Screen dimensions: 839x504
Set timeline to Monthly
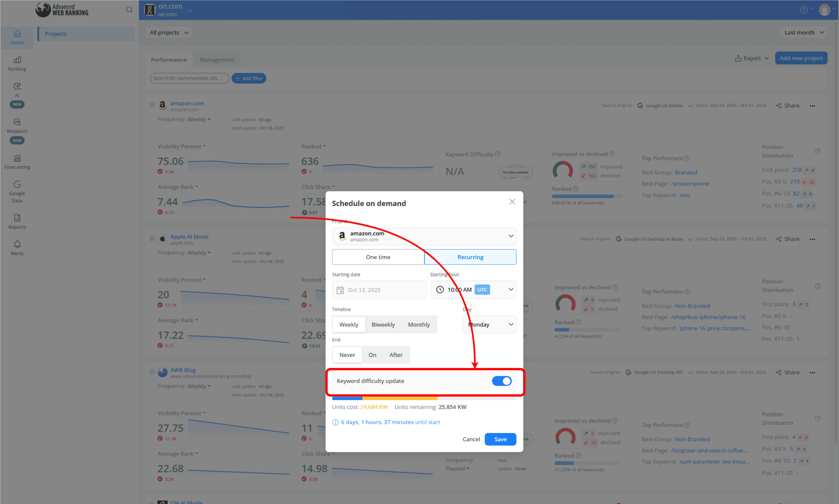[x=419, y=325]
